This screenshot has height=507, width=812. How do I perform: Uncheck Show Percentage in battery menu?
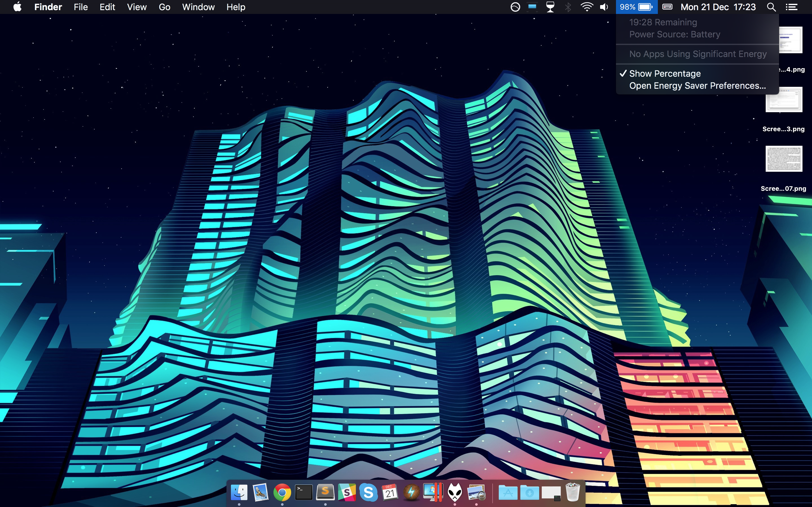pos(665,74)
